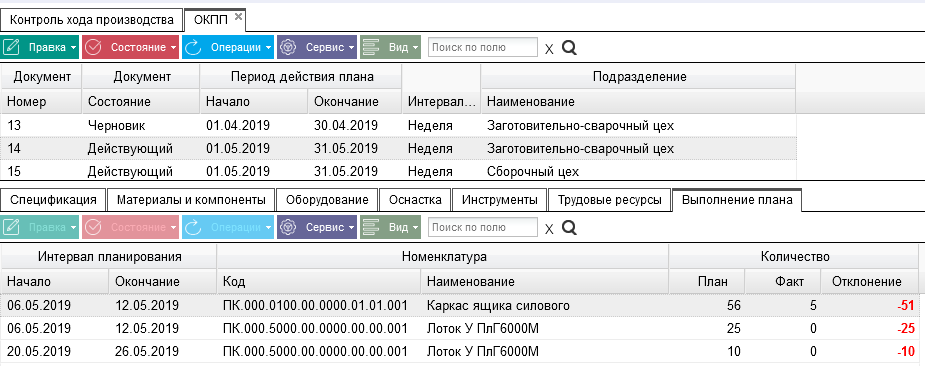Click the plan quantity 56 cell
This screenshot has width=925, height=366.
pyautogui.click(x=706, y=306)
